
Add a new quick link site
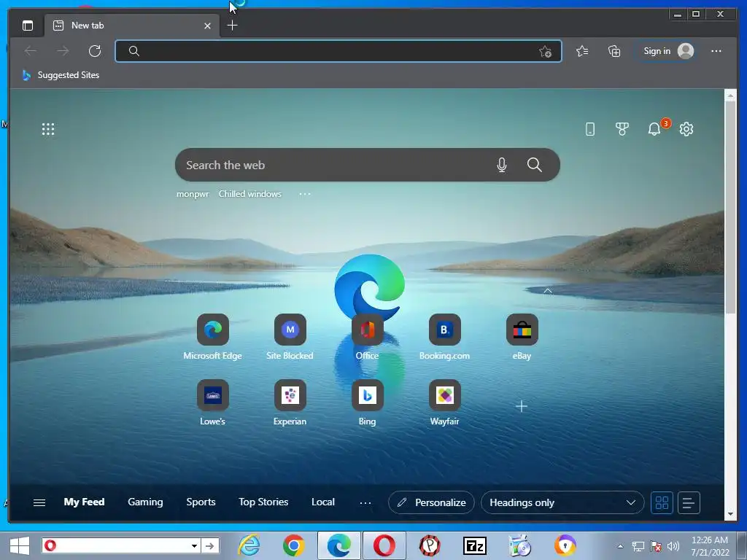[x=522, y=406]
